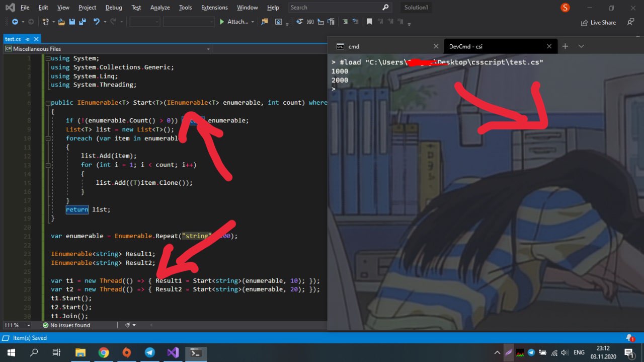Viewport: 644px width, 362px height.
Task: Start debugging with green Attach arrow
Action: [222, 22]
